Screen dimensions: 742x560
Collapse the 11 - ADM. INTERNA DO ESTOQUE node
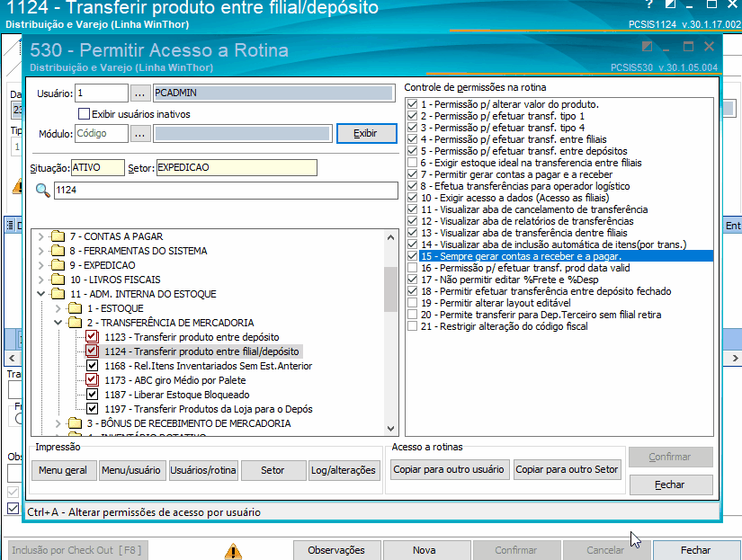point(40,294)
